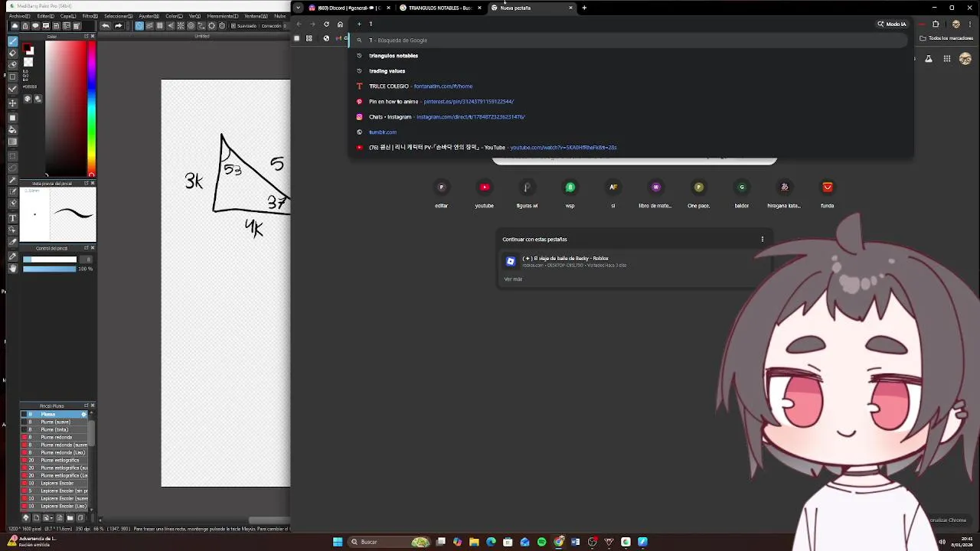This screenshot has height=551, width=980.
Task: Select the Move tool in MediBang
Action: (x=13, y=103)
